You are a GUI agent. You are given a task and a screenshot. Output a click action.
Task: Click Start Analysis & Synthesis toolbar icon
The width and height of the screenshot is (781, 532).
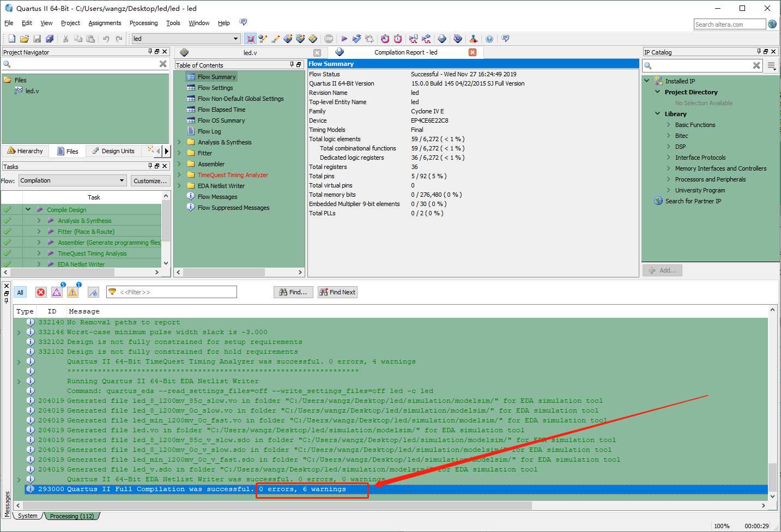coord(356,39)
